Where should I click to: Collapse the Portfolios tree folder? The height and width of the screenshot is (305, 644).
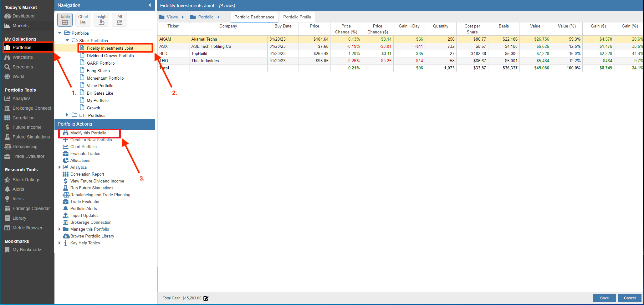[x=60, y=33]
